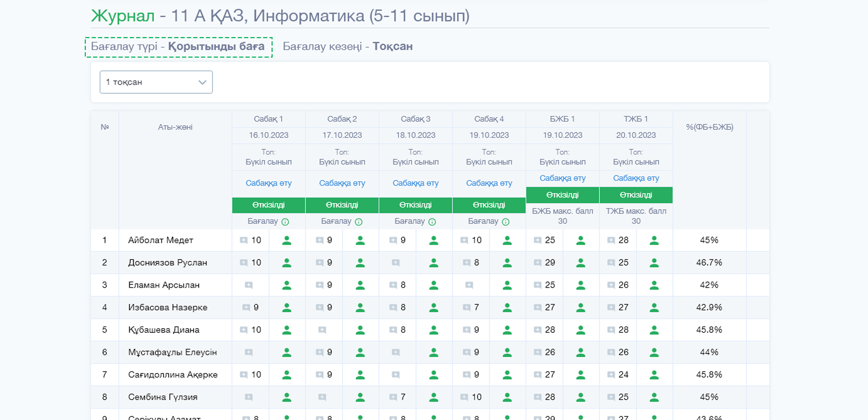Click comment icon in Мұстафаұлы Елеусін Сабақ 1 cell

(x=249, y=352)
